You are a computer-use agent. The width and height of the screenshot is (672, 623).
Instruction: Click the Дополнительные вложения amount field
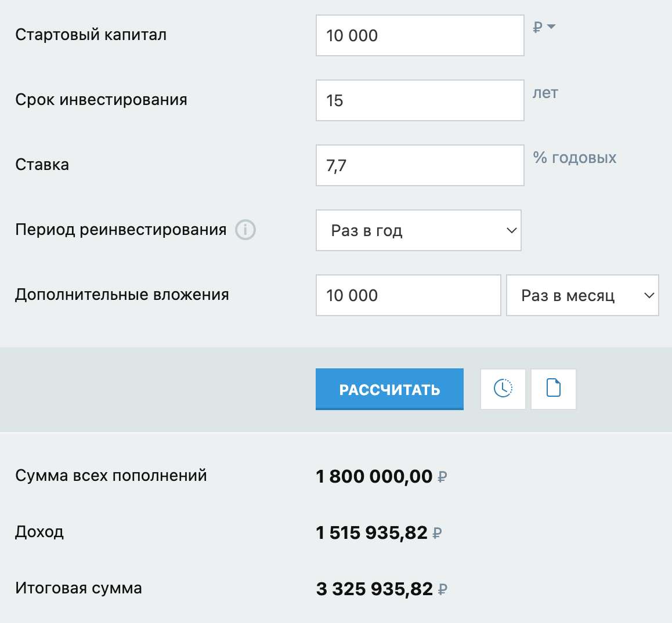coord(408,295)
